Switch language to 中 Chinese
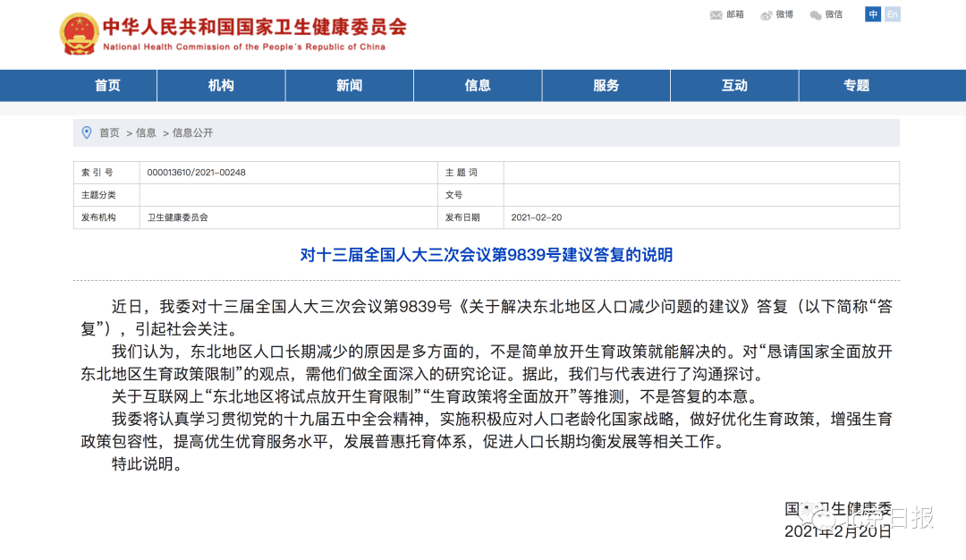This screenshot has height=560, width=966. [x=872, y=14]
